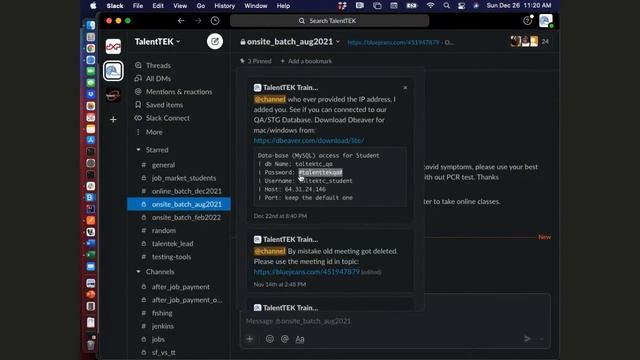
Task: Click the highlighted database password text
Action: [x=320, y=172]
